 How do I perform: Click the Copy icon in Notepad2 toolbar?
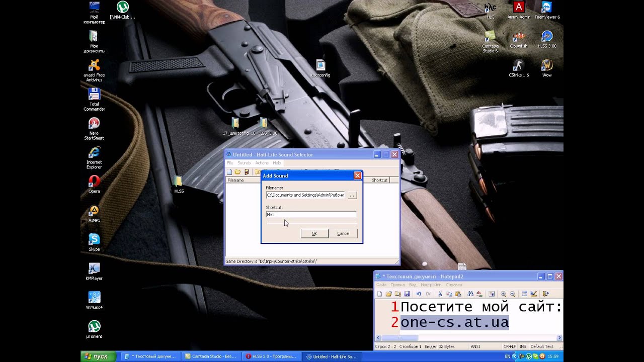[449, 294]
